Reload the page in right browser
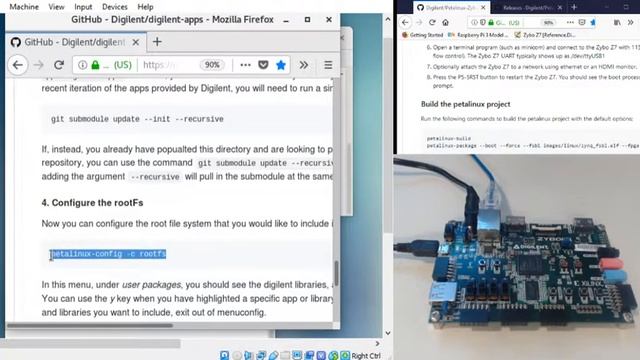640x360 pixels. [x=432, y=22]
